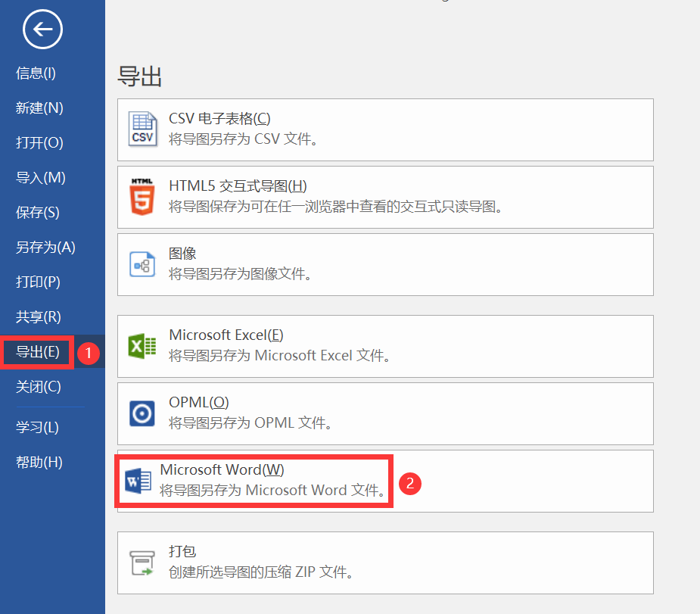Click the pack archive box icon
This screenshot has width=700, height=614.
[x=142, y=563]
